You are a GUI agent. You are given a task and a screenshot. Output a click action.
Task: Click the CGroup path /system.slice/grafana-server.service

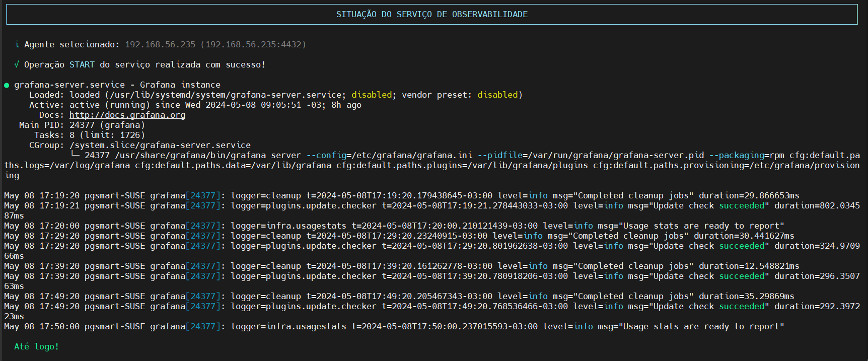[160, 145]
